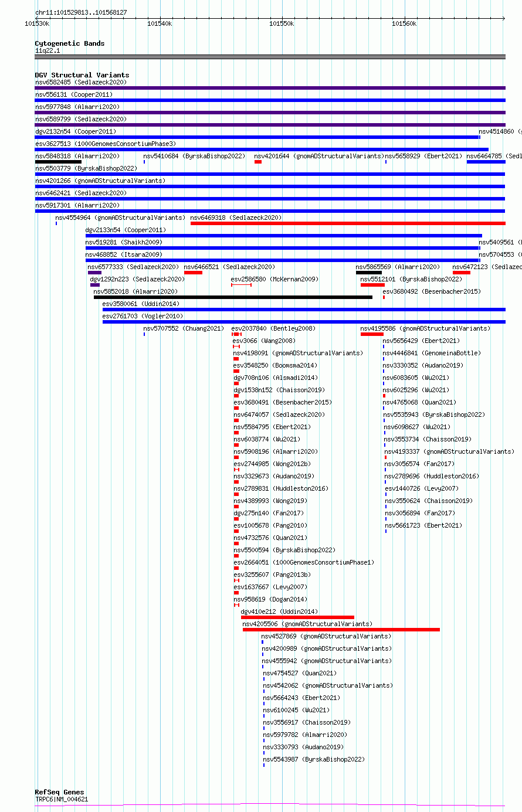Viewport: 522px width, 812px height.
Task: Select nsv5707552 (Chuang2021) variant
Action: 184,328
